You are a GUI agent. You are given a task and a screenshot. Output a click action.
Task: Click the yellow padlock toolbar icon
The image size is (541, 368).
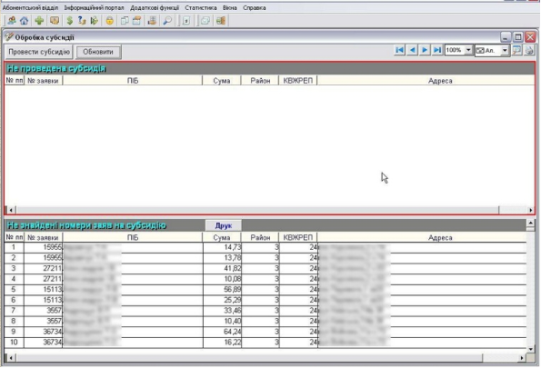(x=109, y=21)
